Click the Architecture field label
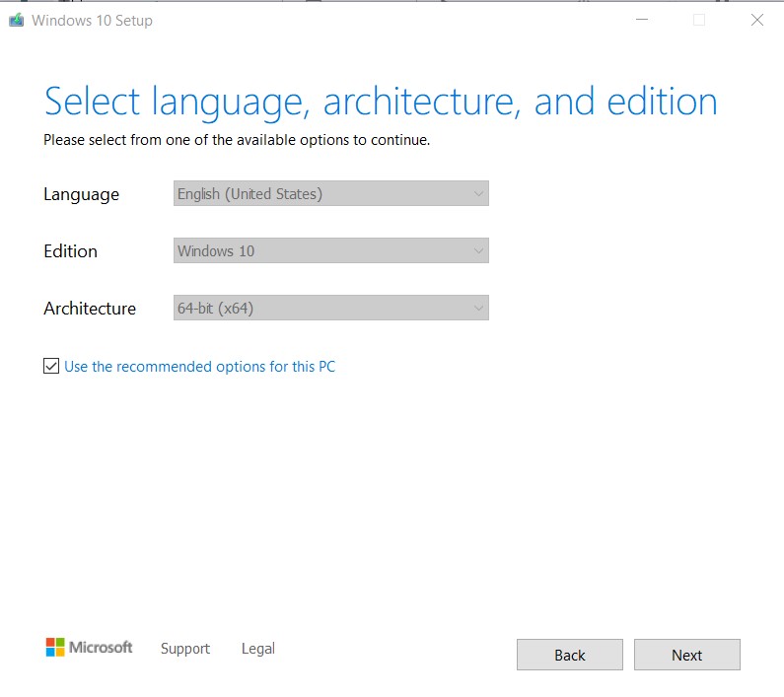This screenshot has width=784, height=697. click(x=90, y=309)
